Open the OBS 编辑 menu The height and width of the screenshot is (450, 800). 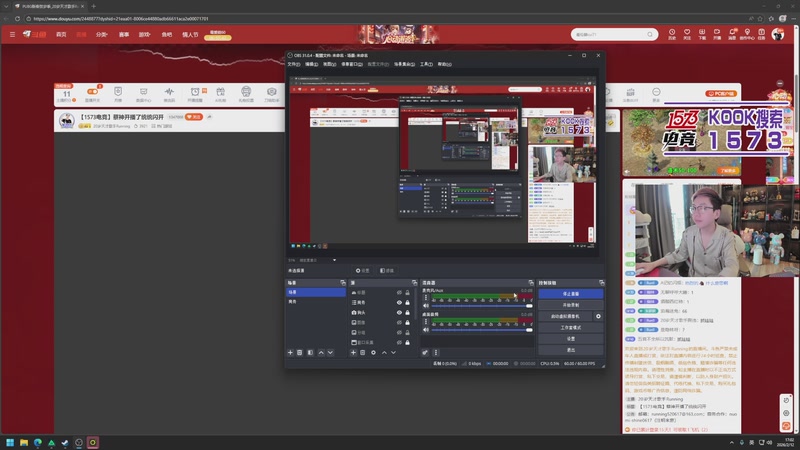(311, 64)
